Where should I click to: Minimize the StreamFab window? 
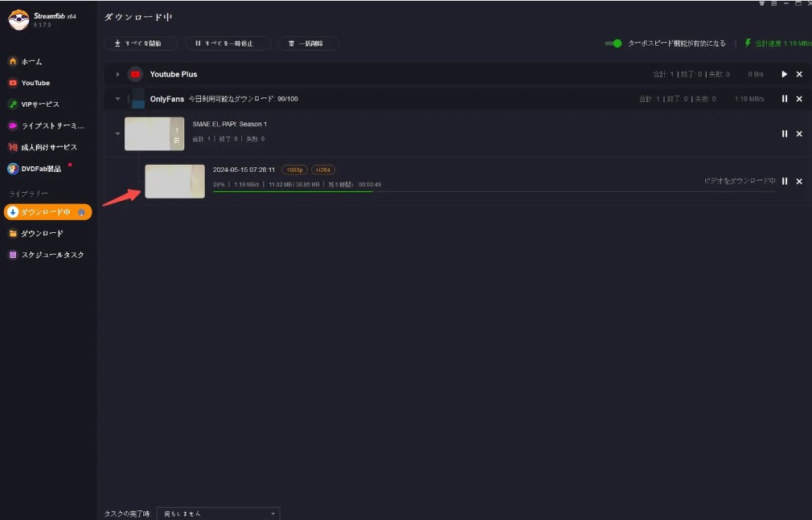[x=786, y=3]
